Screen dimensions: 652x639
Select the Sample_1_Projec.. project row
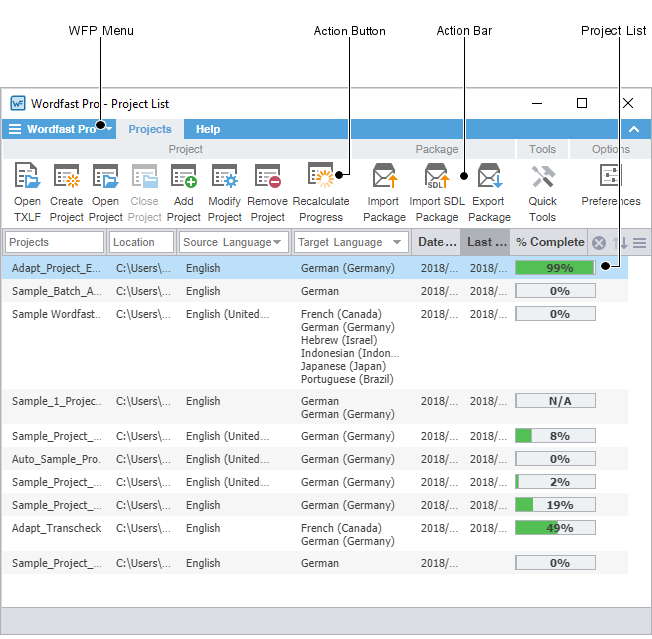coord(315,407)
